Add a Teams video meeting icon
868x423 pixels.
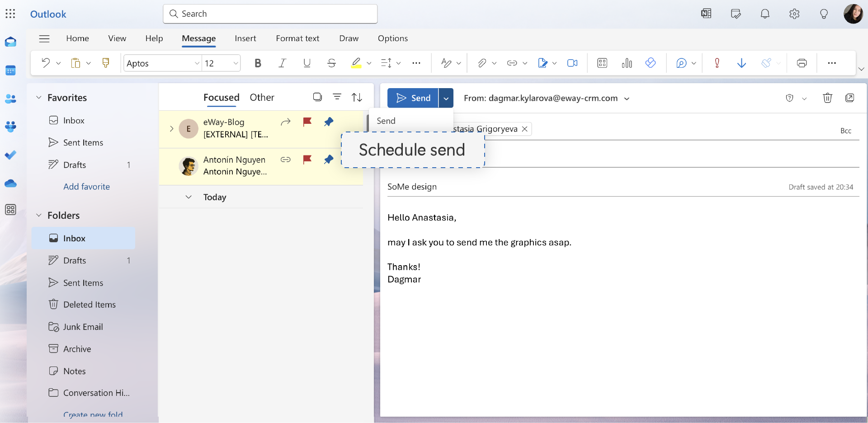click(x=572, y=63)
